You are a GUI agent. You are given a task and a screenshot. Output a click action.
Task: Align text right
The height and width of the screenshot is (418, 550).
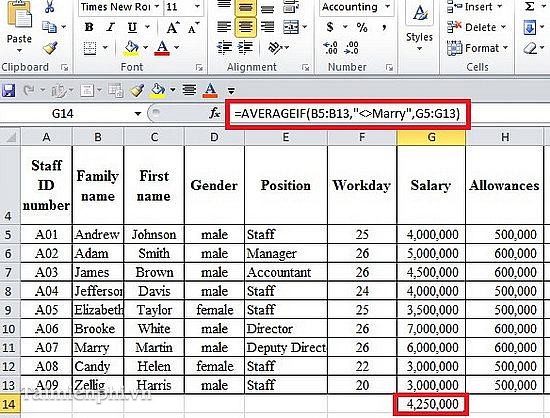tap(267, 27)
